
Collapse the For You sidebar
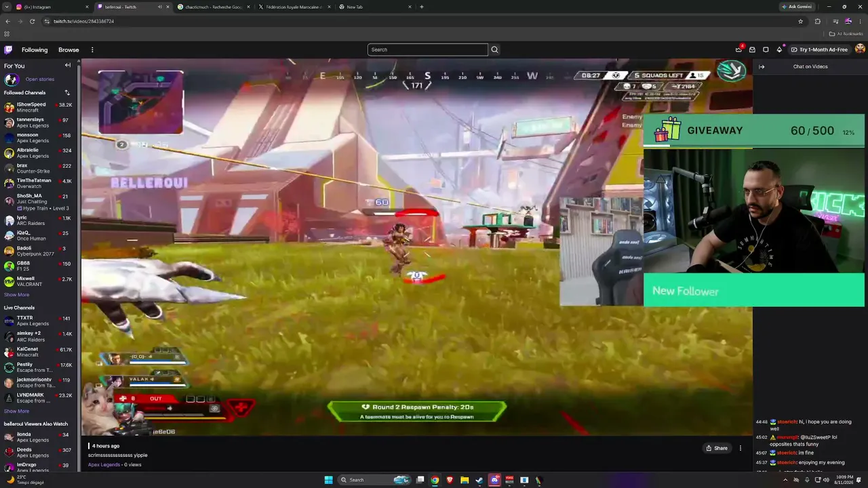[68, 65]
